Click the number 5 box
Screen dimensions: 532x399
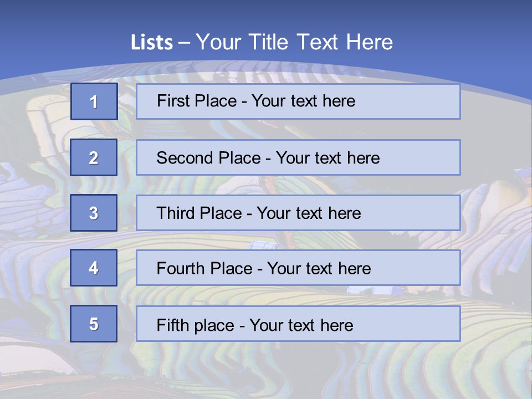(94, 324)
